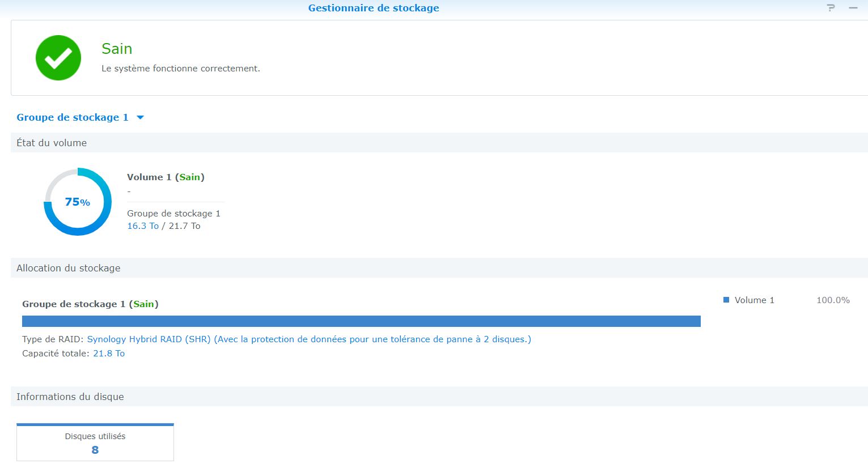Click the green healthy status checkmark icon
The width and height of the screenshot is (868, 468).
58,58
